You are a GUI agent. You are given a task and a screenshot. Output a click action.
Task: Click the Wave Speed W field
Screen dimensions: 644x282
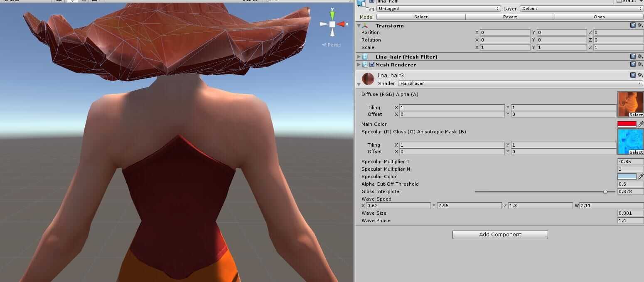pyautogui.click(x=612, y=206)
